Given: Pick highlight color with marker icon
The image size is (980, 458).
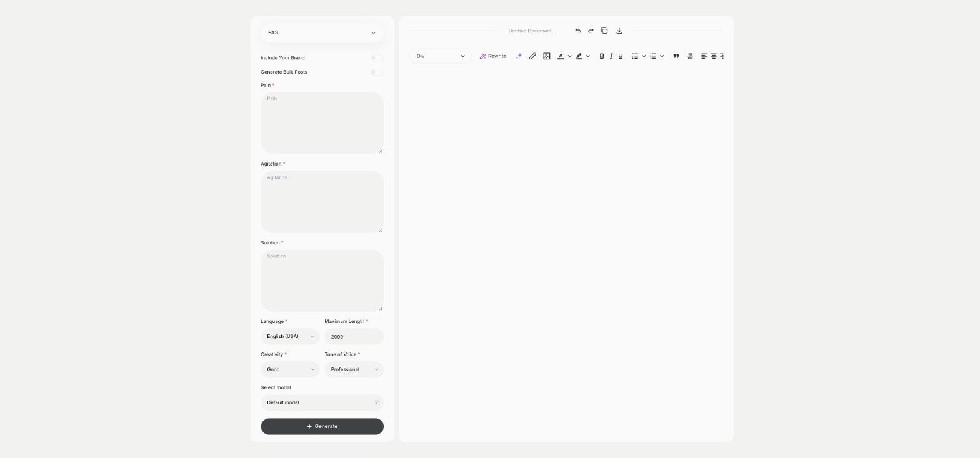Looking at the screenshot, I should coord(579,56).
